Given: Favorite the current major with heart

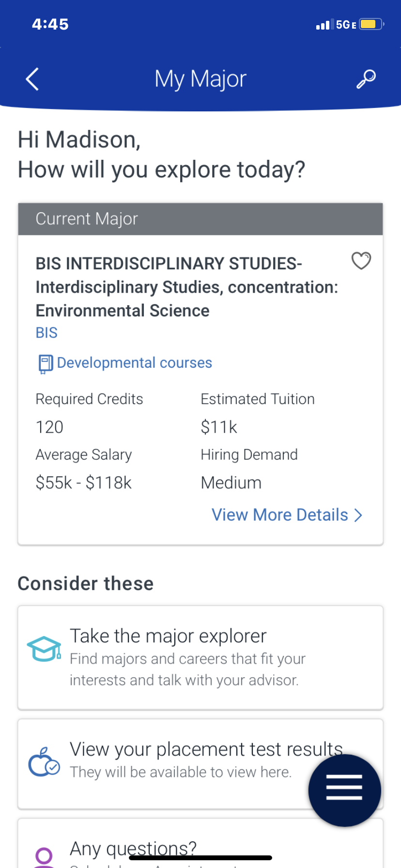Looking at the screenshot, I should point(361,261).
